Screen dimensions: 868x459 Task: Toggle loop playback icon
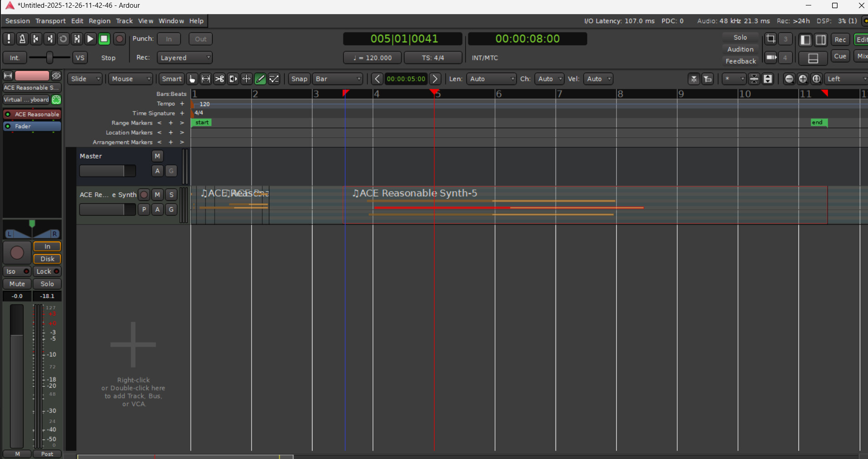coord(63,39)
